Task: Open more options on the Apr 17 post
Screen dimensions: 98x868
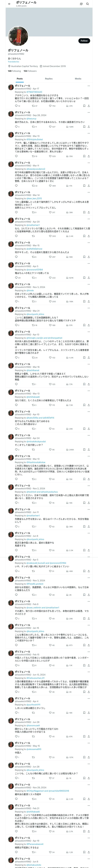Action: [89, 86]
